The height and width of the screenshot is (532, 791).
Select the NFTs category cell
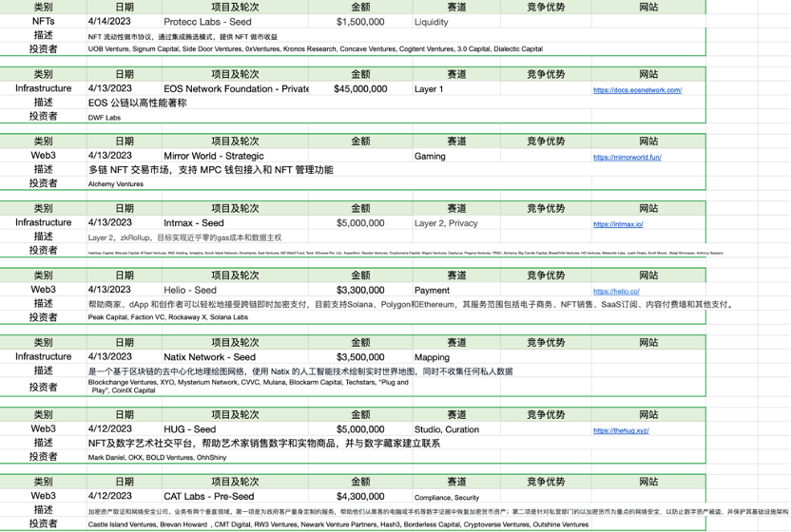44,21
